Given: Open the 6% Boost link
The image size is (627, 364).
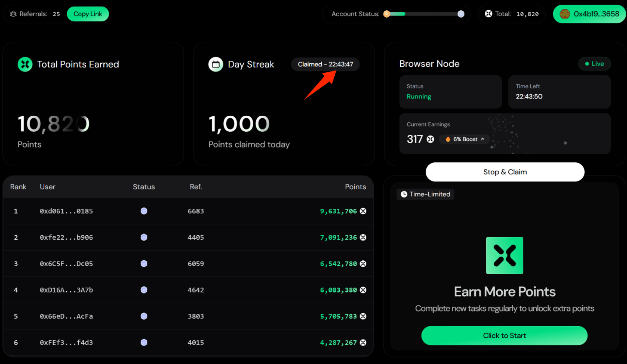Looking at the screenshot, I should (x=465, y=139).
